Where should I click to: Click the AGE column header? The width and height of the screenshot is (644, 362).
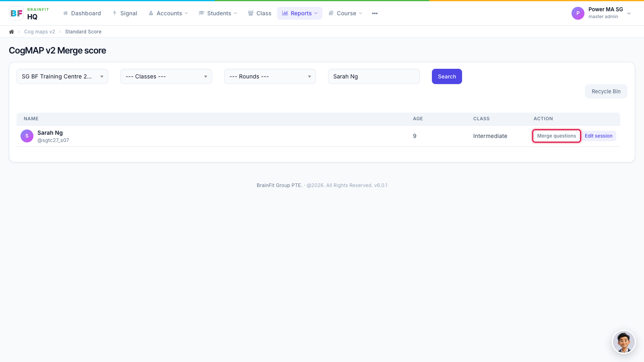pos(418,119)
